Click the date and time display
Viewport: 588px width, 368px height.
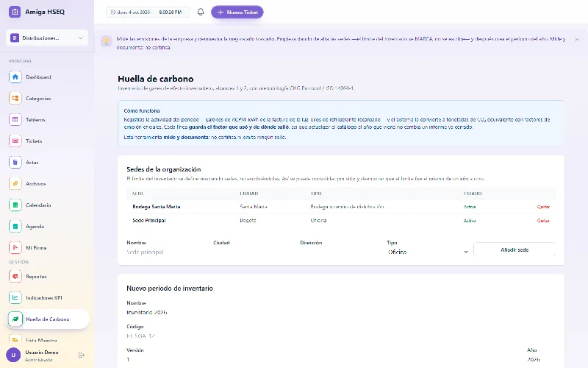pos(148,12)
